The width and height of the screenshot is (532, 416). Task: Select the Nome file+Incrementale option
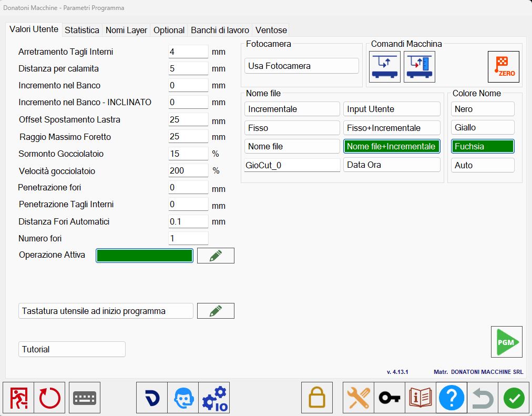pyautogui.click(x=392, y=146)
